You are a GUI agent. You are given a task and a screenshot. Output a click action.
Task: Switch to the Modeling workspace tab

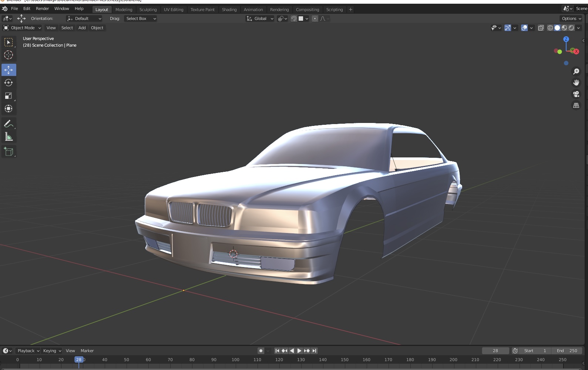(x=124, y=10)
